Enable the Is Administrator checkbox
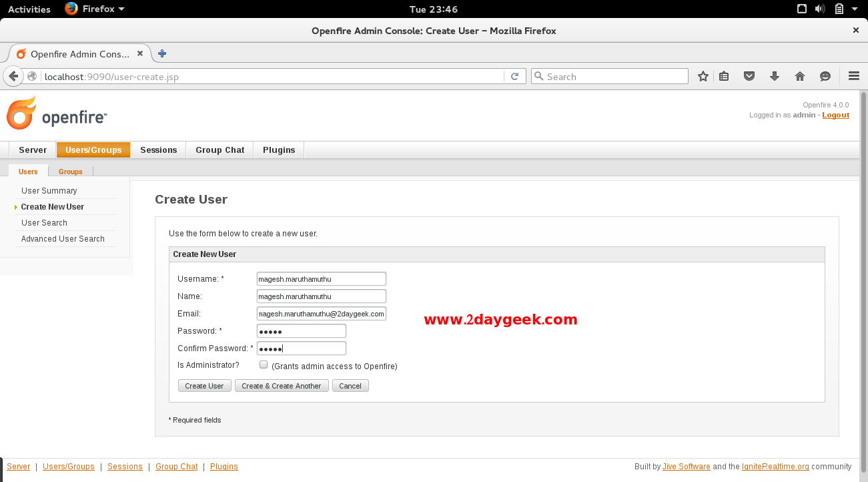 pos(264,365)
